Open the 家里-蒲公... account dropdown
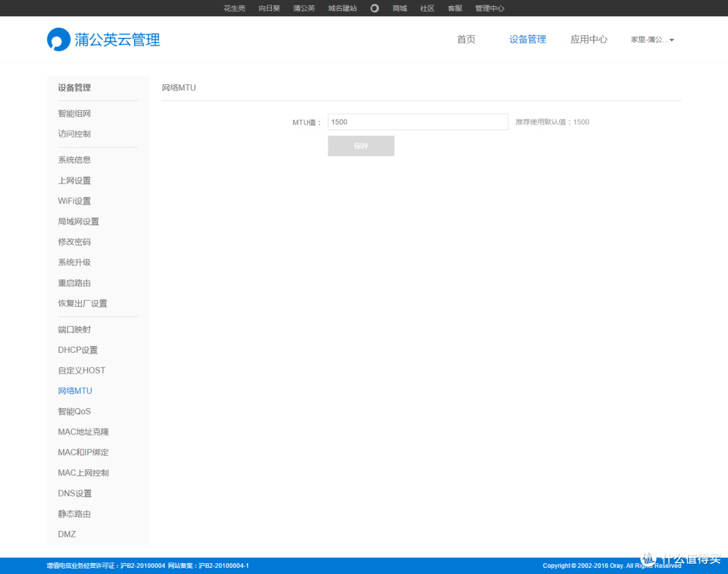728x574 pixels. [652, 40]
